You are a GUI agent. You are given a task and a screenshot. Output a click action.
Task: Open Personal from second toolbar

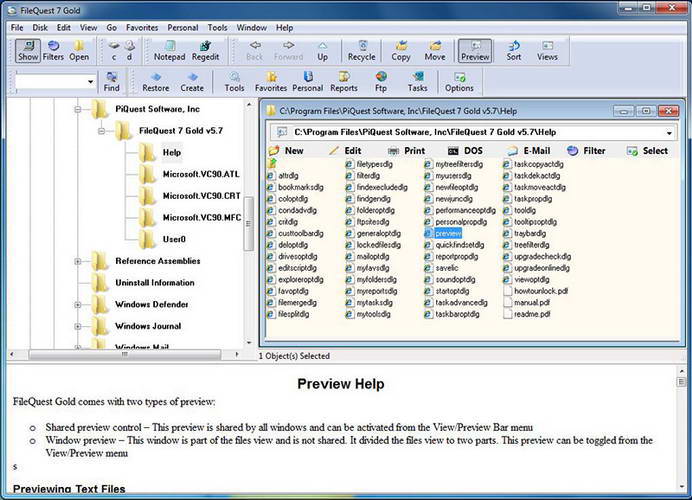point(308,82)
